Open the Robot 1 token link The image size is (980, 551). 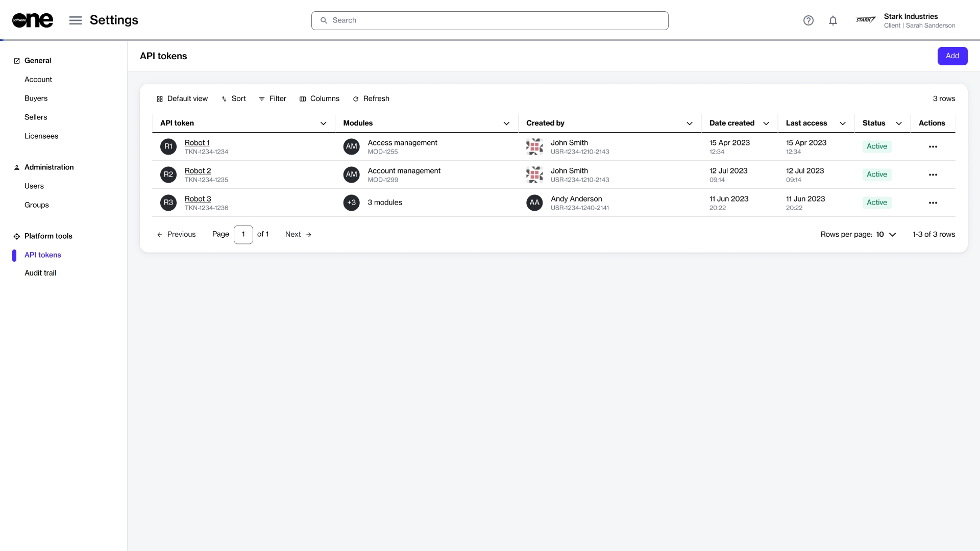click(x=197, y=143)
